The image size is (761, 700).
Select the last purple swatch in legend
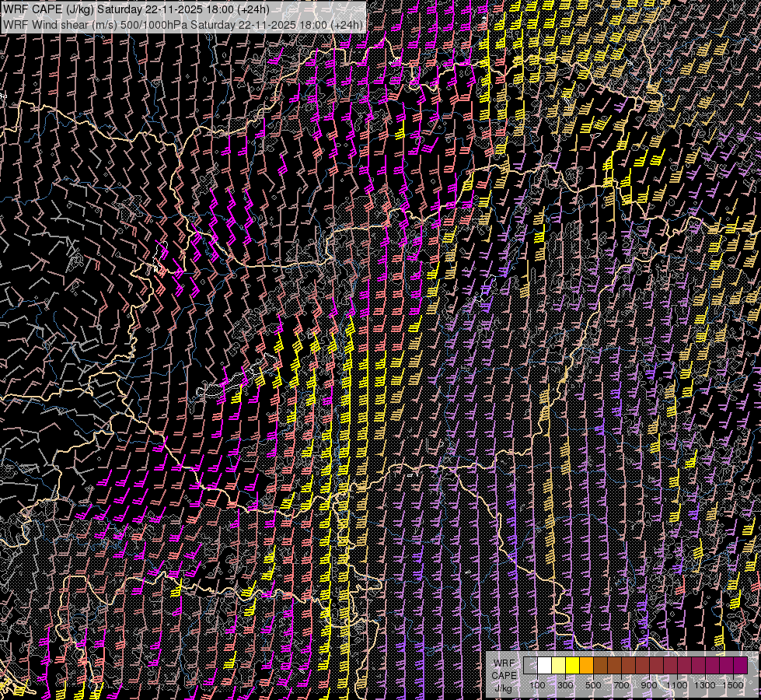point(740,666)
